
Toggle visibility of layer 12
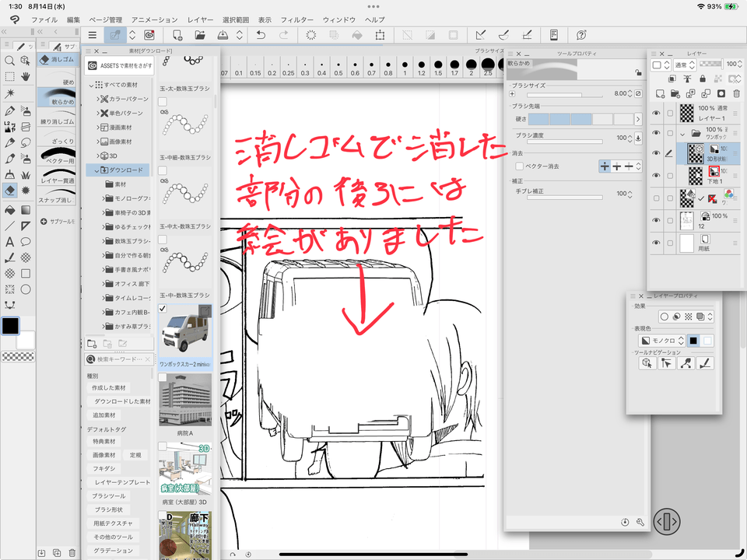[656, 220]
